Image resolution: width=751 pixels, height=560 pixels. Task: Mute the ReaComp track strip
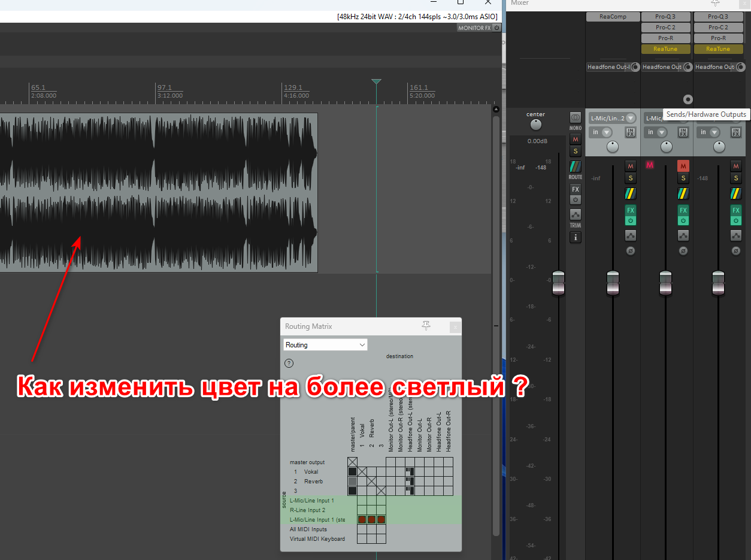point(630,166)
